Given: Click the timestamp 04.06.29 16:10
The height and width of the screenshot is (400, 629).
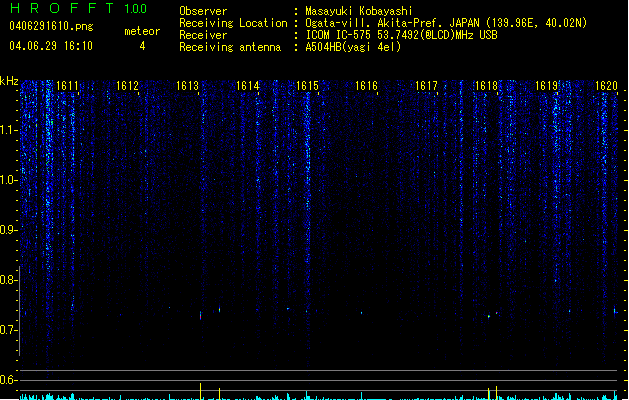Looking at the screenshot, I should 51,46.
